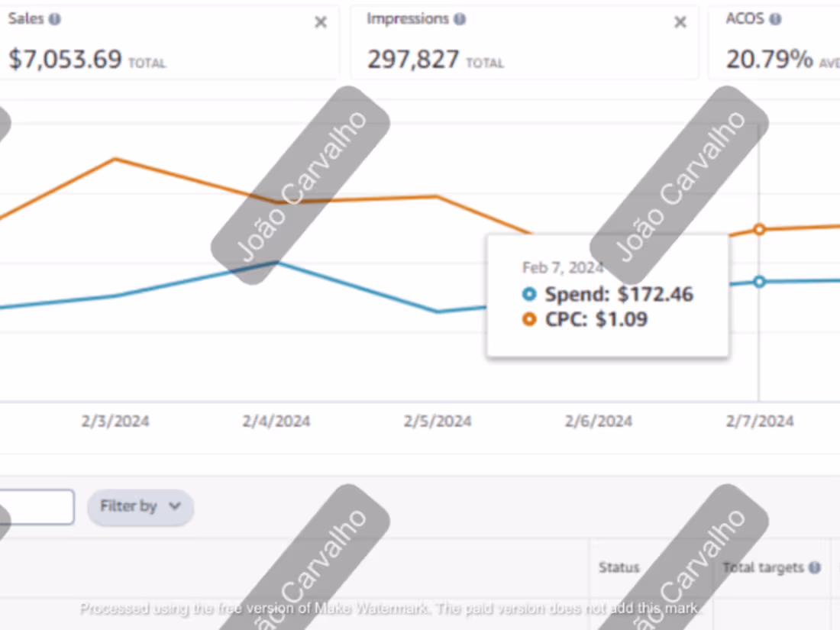This screenshot has width=840, height=630.
Task: Remove the Sales metric card
Action: click(320, 22)
